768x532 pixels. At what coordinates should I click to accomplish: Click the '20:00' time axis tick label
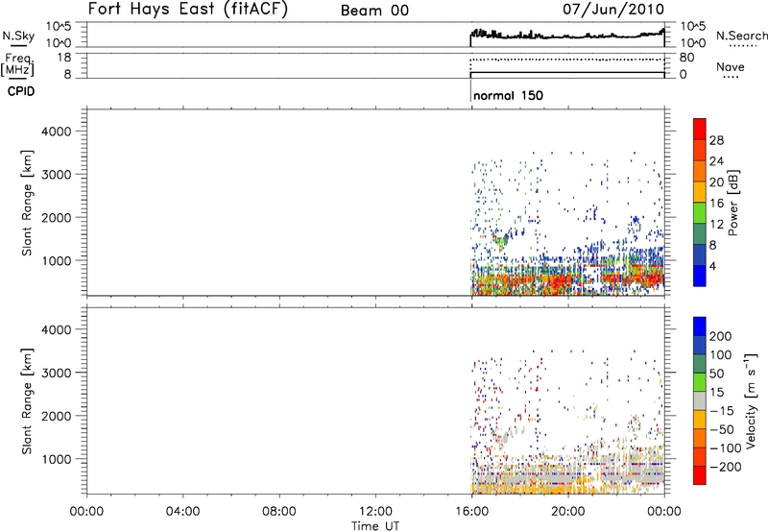coord(568,512)
